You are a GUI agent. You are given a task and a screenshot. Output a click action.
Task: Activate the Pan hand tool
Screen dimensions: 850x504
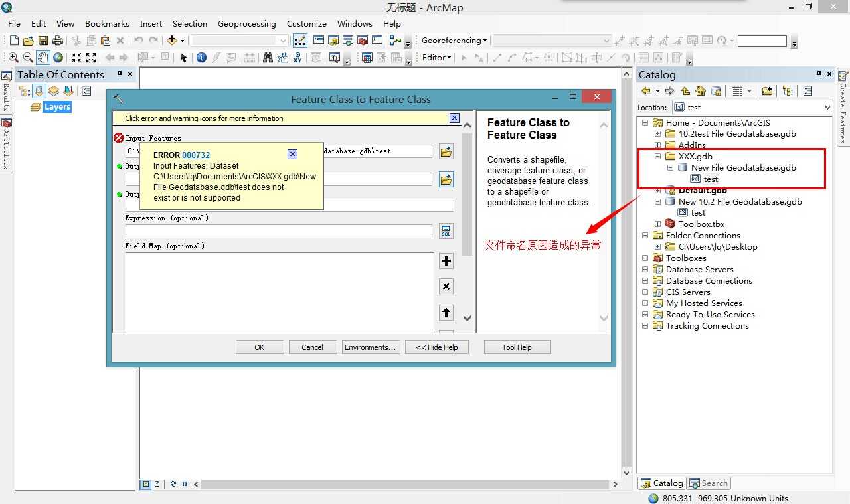pos(42,58)
